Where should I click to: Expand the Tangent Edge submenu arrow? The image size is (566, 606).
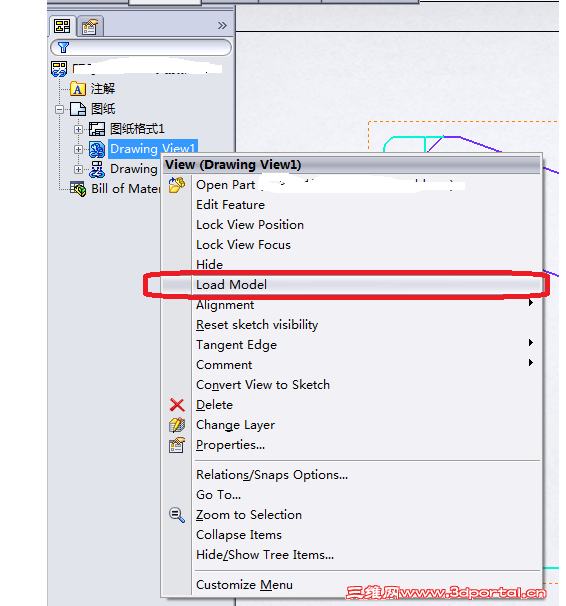pos(531,343)
